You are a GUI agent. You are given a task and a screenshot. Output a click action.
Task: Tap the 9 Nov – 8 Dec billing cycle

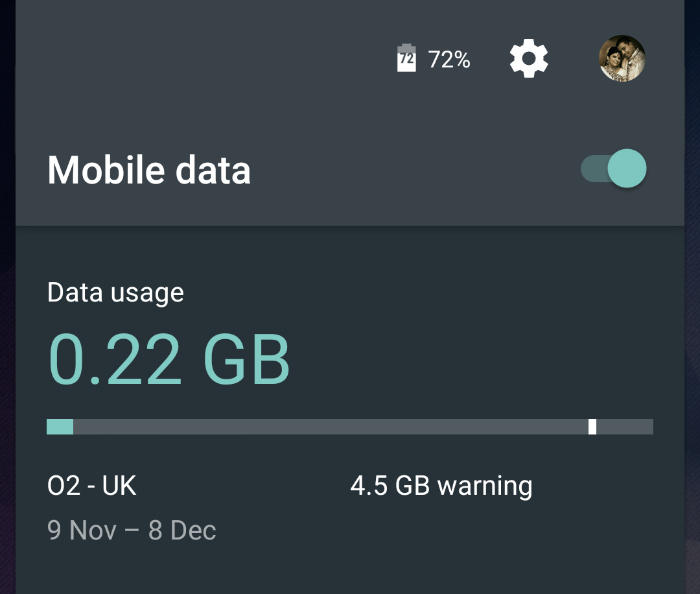[132, 530]
